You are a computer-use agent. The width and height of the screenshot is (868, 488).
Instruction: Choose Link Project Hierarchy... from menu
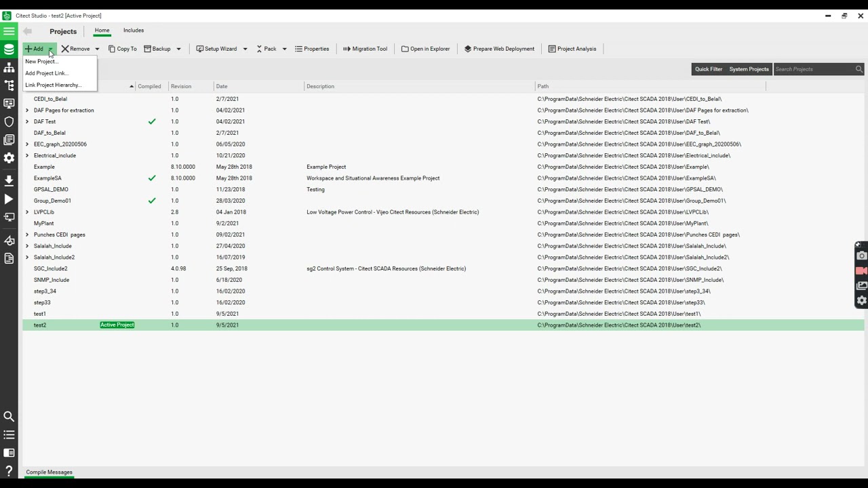click(x=54, y=85)
